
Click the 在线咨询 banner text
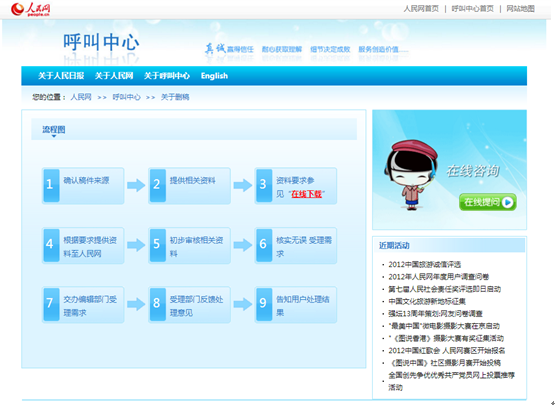pyautogui.click(x=473, y=171)
